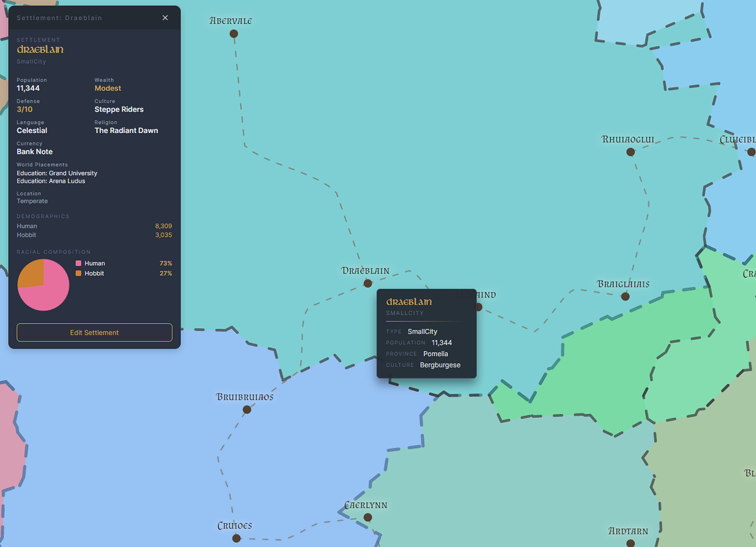Click the 3/10 defense value
756x547 pixels.
pos(25,110)
